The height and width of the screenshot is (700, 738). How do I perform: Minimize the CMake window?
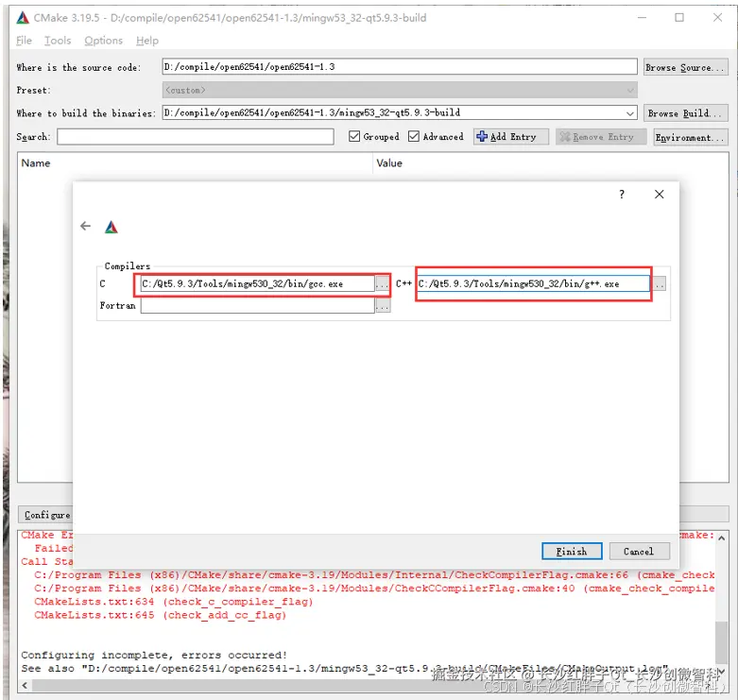tap(642, 17)
